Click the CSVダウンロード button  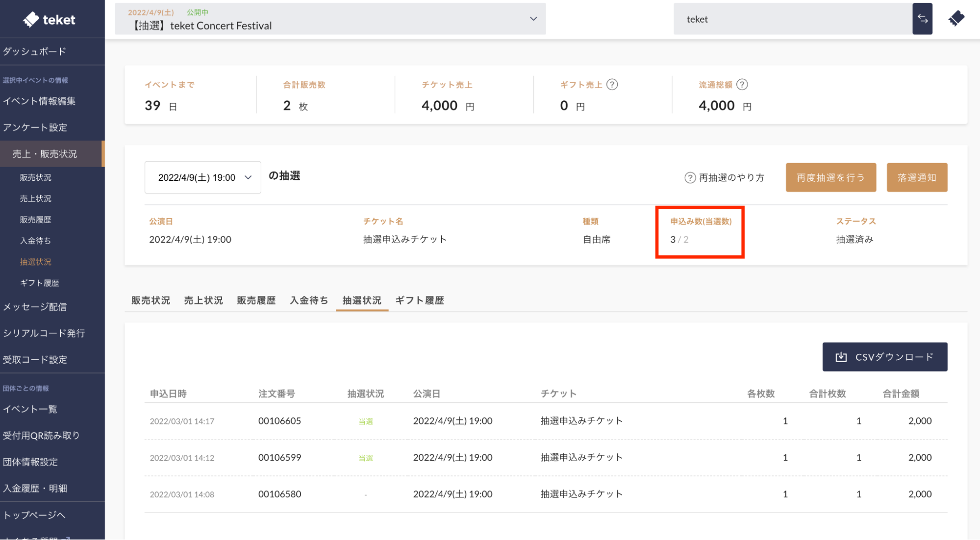click(884, 357)
